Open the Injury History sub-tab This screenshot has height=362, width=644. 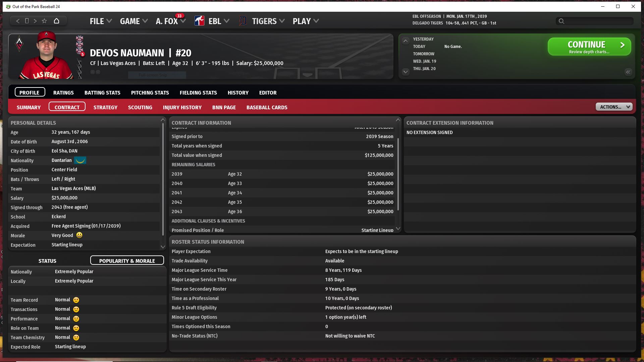pos(182,107)
